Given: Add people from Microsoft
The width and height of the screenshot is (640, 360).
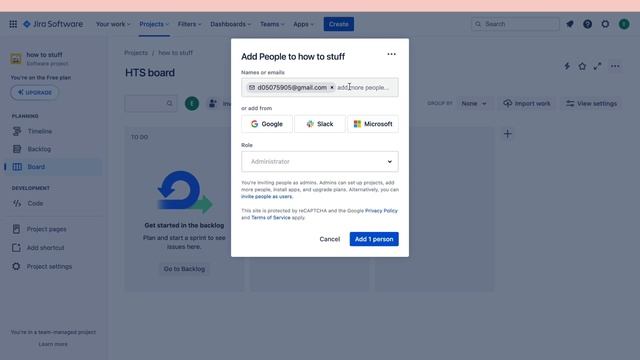Looking at the screenshot, I should point(373,124).
